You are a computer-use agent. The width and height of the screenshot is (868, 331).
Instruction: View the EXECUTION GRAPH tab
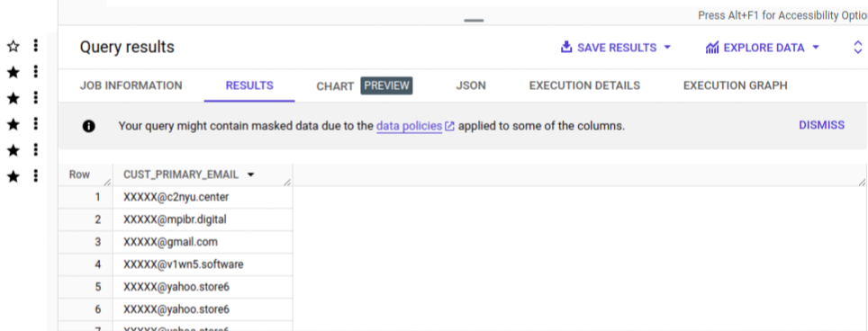735,85
